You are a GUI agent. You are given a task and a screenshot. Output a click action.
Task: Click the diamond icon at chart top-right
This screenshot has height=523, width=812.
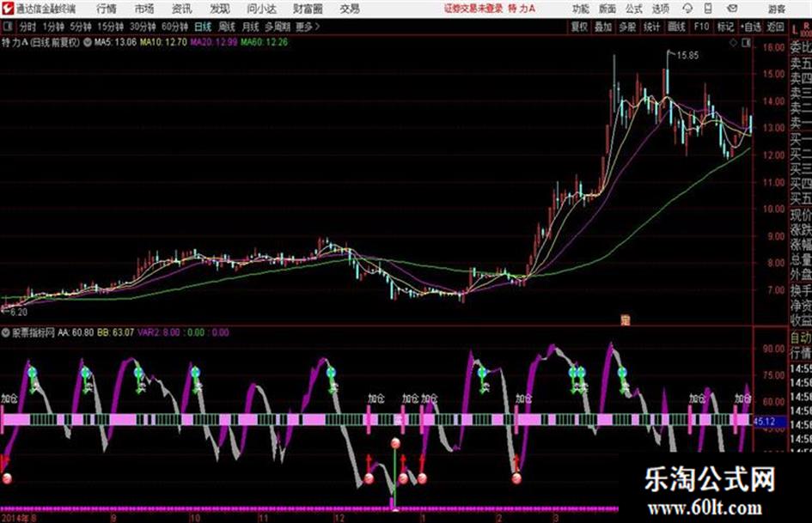[733, 43]
